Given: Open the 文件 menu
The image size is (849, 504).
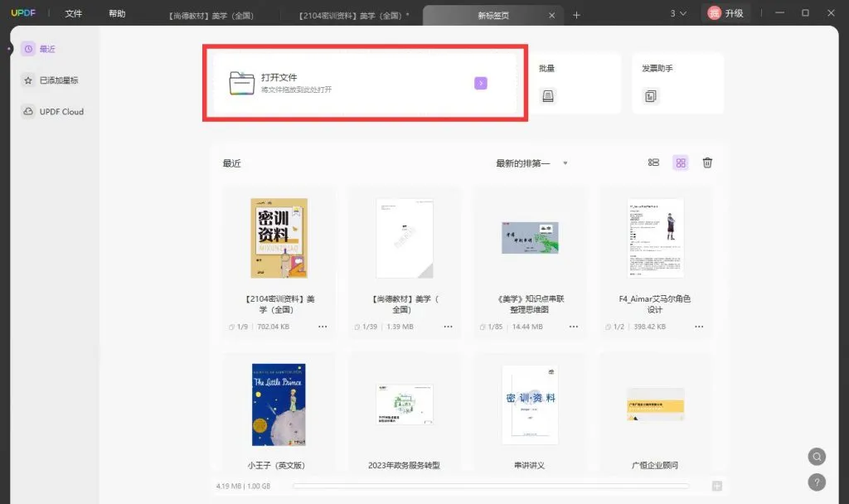Looking at the screenshot, I should 73,13.
